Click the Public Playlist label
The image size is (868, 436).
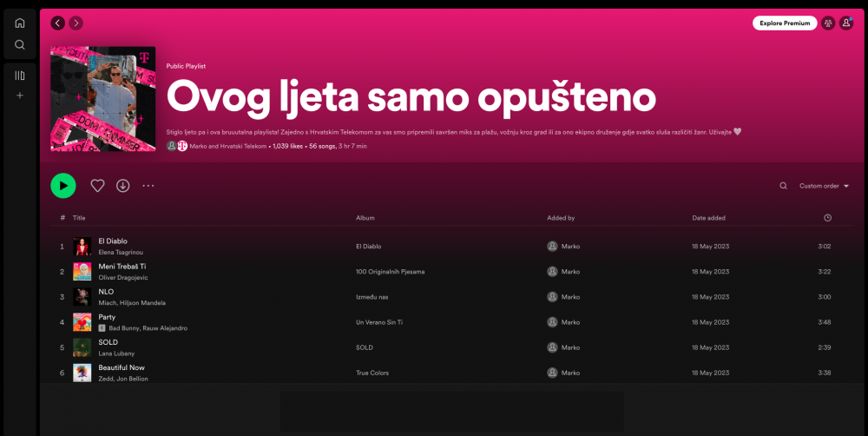pos(186,66)
